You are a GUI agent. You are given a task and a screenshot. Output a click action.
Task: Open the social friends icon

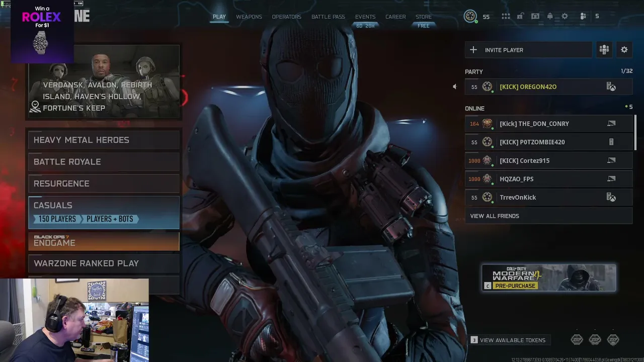[583, 16]
